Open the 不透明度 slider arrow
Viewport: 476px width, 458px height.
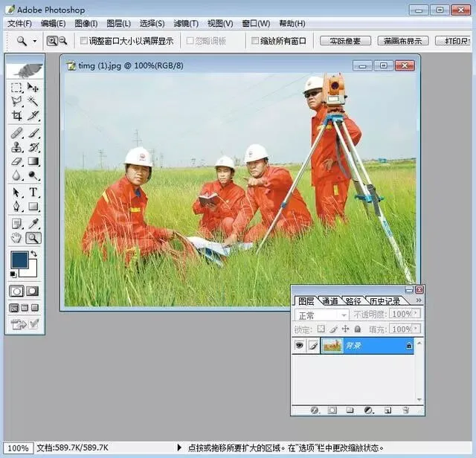pyautogui.click(x=416, y=313)
